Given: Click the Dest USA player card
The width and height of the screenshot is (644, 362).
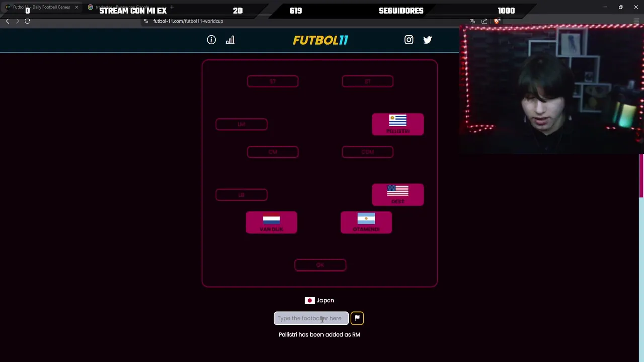Looking at the screenshot, I should pos(398,195).
